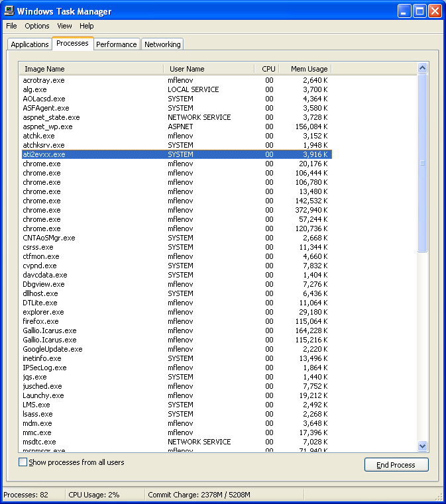Select GoogleUpdate.exe process
Screen dimensions: 446x504
(176, 350)
